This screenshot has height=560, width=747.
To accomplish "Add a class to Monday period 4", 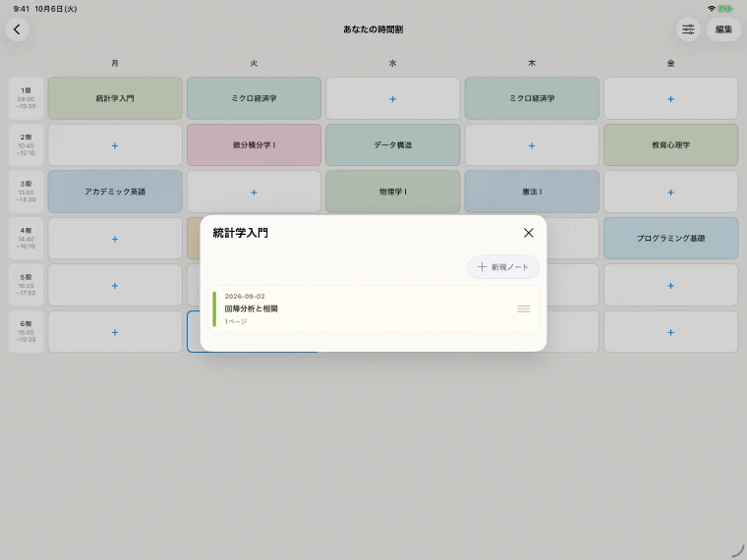I will [115, 239].
